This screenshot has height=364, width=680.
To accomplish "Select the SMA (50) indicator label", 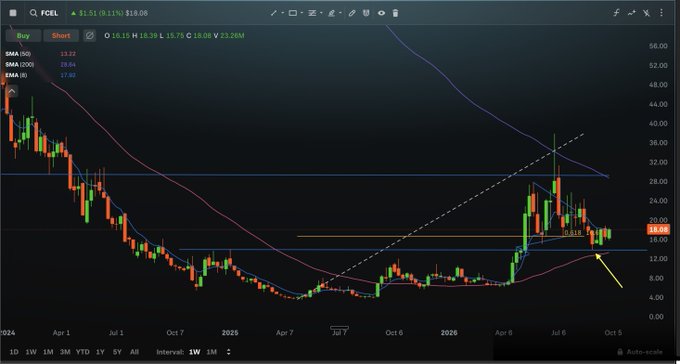I will [18, 54].
